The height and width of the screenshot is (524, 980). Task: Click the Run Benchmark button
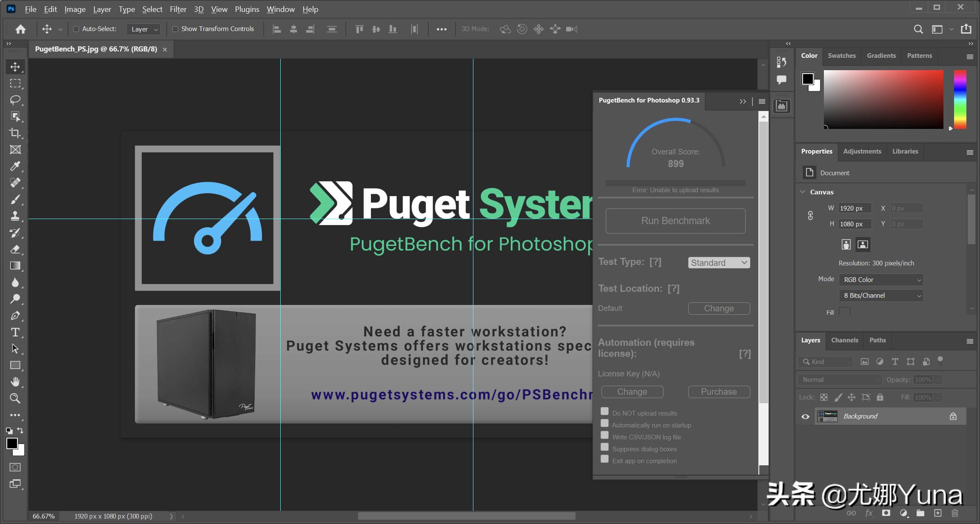pyautogui.click(x=675, y=221)
